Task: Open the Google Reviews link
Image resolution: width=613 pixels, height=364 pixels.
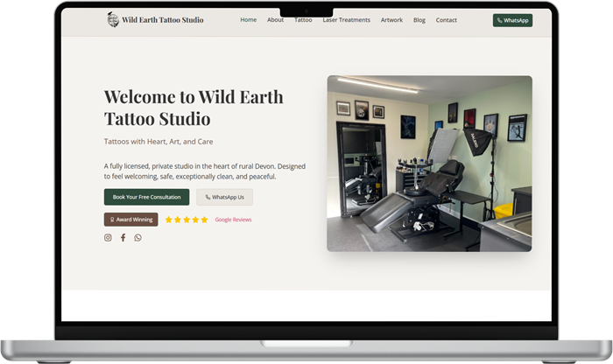Action: point(233,220)
